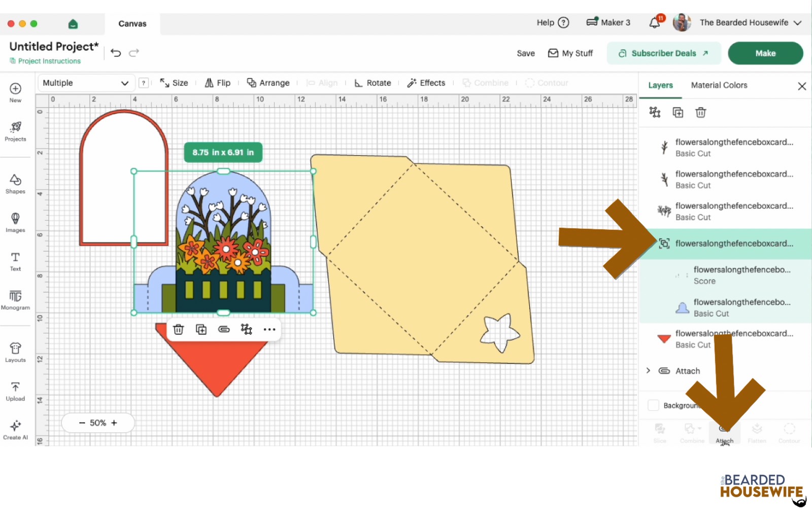Click duplicate icon in floating canvas toolbar
The height and width of the screenshot is (516, 812).
[x=201, y=329]
